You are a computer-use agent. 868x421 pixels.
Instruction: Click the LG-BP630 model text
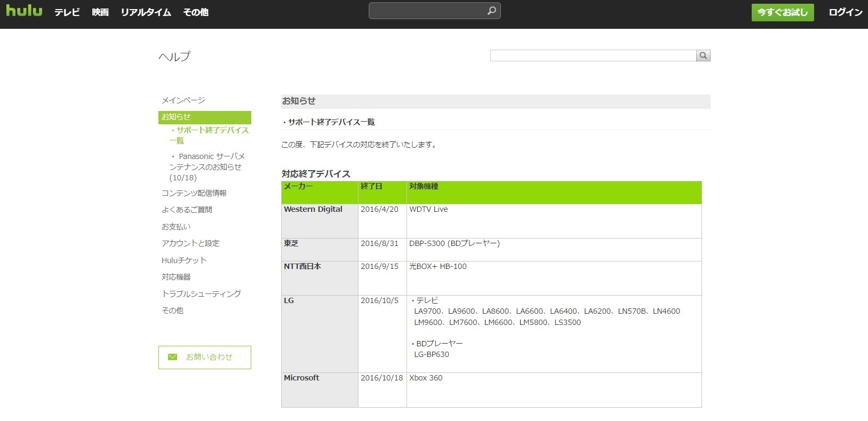[x=432, y=354]
